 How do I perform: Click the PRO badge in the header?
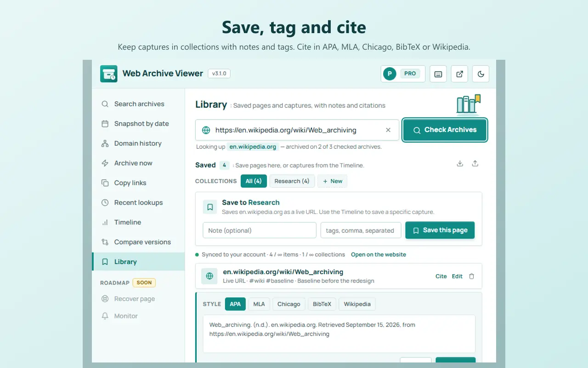[x=410, y=74]
